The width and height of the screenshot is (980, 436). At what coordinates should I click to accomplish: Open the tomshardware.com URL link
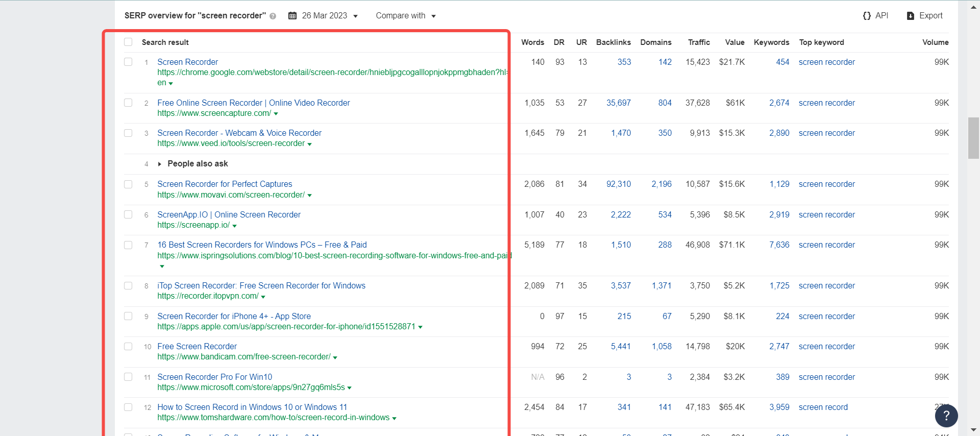pyautogui.click(x=273, y=418)
